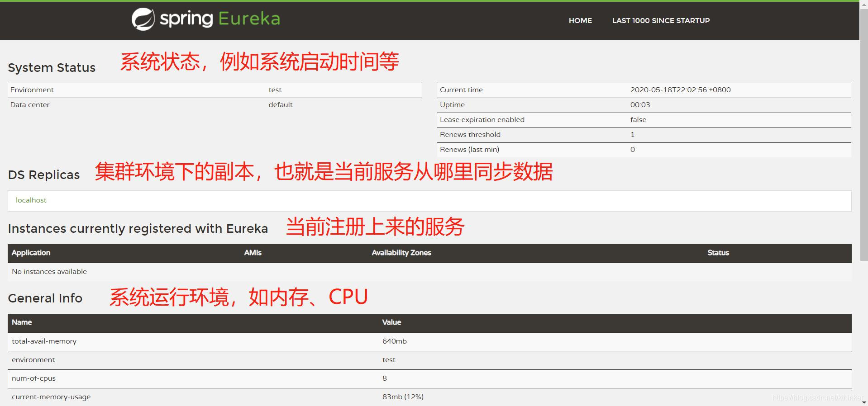Click the Application column header

click(x=31, y=253)
